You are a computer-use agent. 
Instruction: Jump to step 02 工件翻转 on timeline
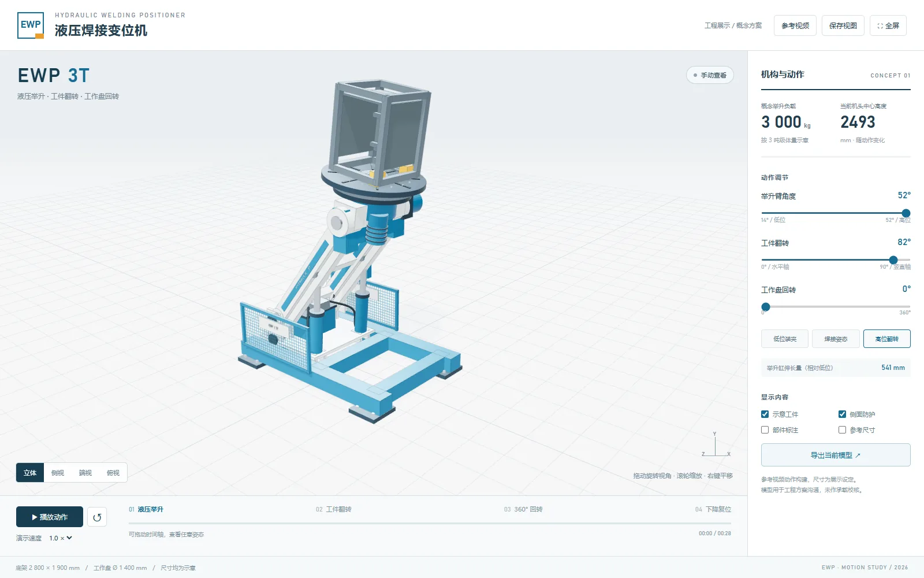click(334, 509)
